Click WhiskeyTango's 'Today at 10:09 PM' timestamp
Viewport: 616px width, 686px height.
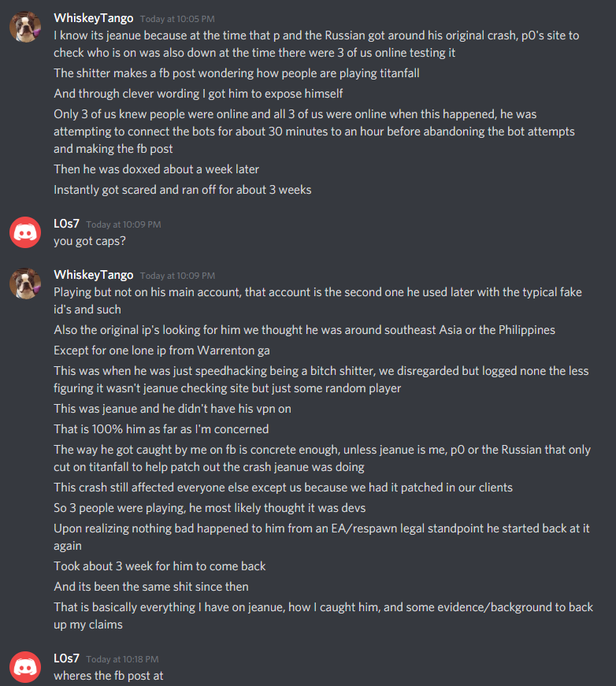(177, 276)
